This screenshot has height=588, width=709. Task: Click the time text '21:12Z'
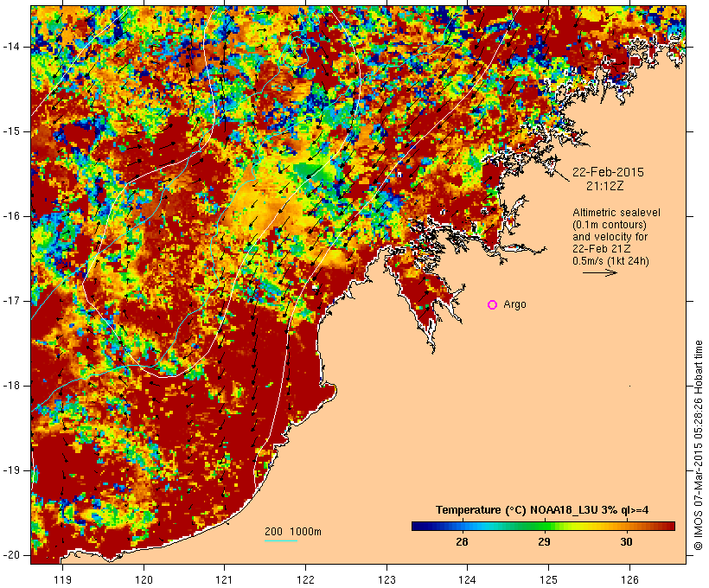tap(605, 186)
